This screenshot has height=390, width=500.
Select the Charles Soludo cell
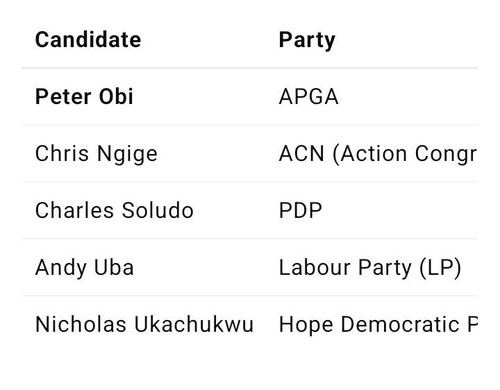click(114, 211)
